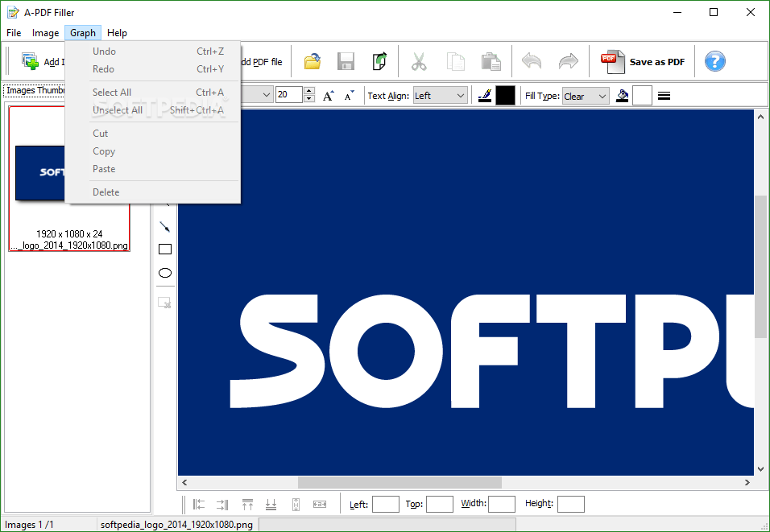
Task: Click the Graph menu title
Action: 83,33
